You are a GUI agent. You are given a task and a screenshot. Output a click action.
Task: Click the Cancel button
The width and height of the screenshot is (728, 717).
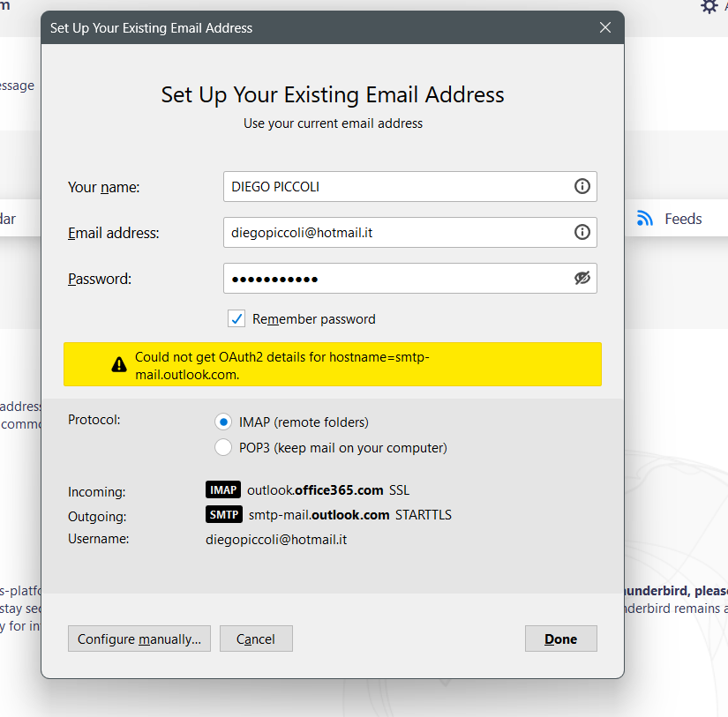tap(256, 639)
